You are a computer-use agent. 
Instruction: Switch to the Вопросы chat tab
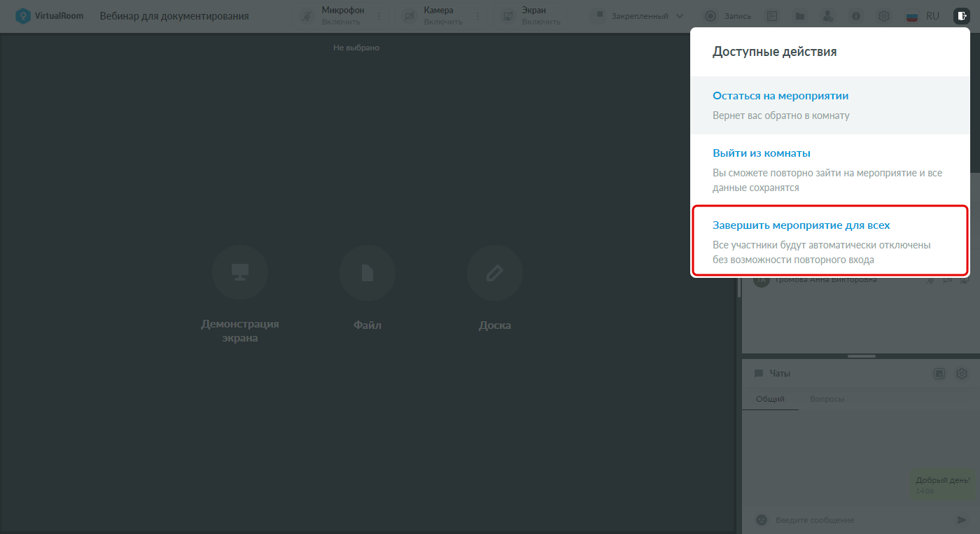point(827,399)
